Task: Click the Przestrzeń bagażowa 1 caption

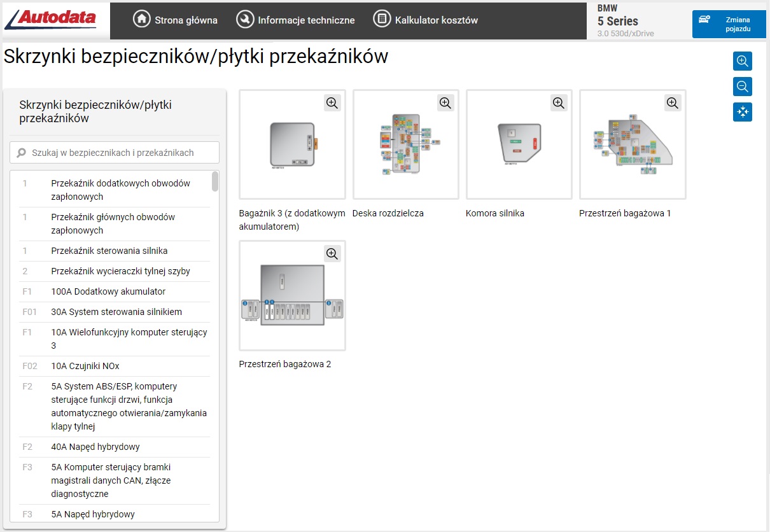Action: (625, 213)
